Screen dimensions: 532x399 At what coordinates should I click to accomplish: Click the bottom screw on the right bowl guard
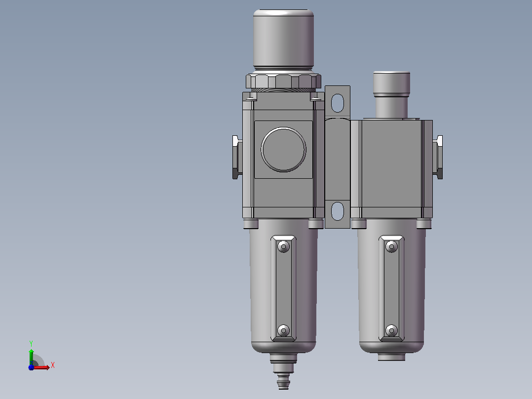[391, 330]
